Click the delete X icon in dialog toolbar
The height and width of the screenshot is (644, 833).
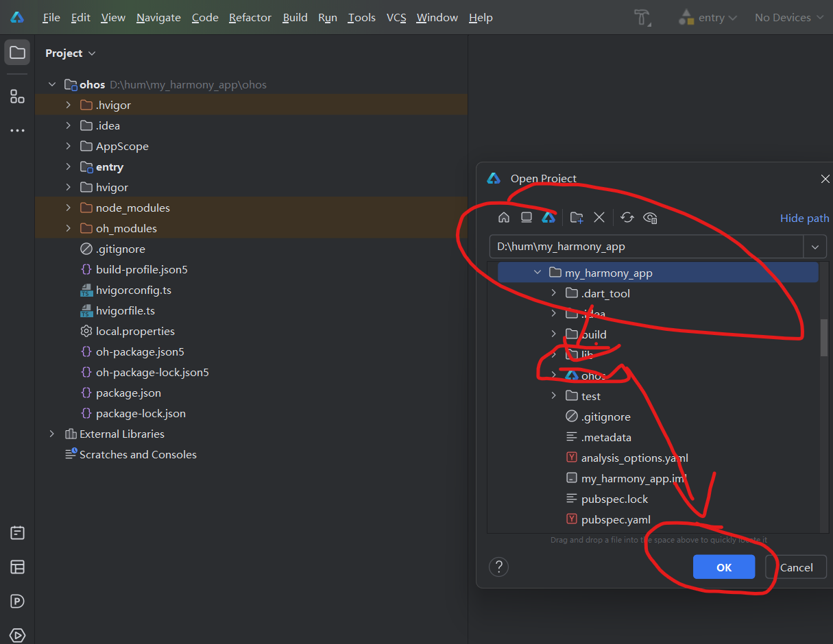599,217
